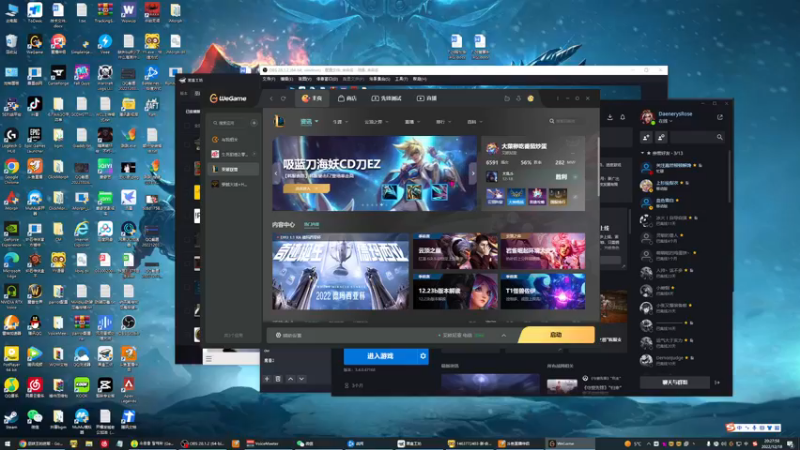The image size is (800, 450).
Task: Open the 12.23b version analysis thumbnail
Action: (455, 291)
